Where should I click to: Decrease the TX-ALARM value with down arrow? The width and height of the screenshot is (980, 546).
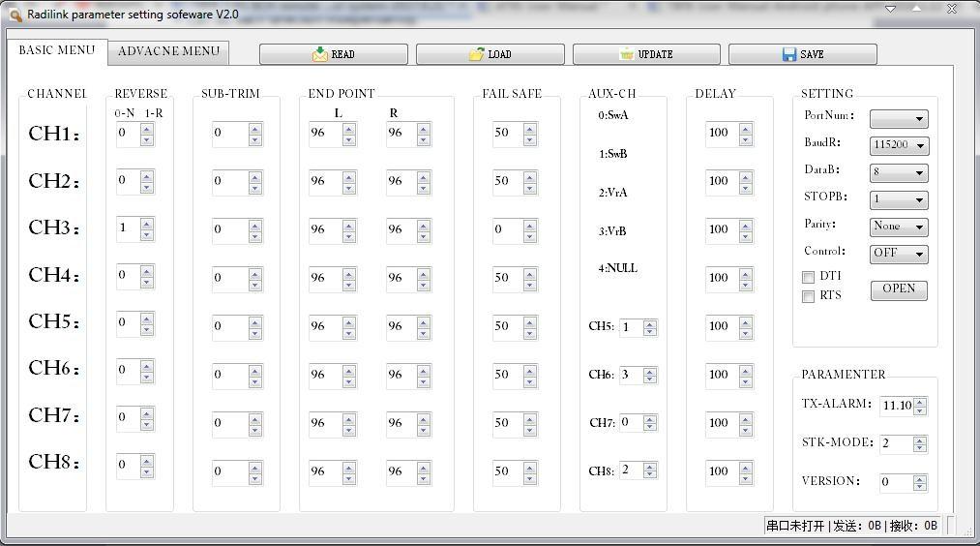[x=920, y=410]
